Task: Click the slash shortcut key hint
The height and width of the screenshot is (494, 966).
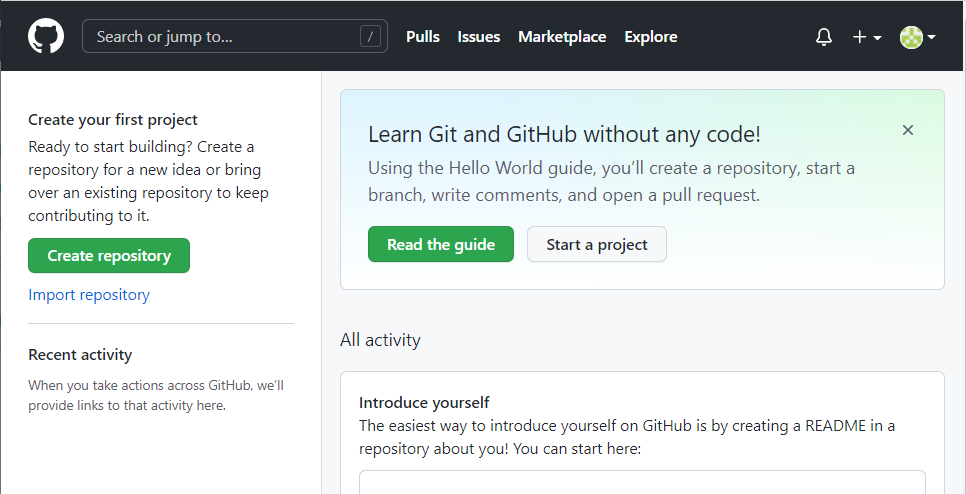Action: [x=370, y=37]
